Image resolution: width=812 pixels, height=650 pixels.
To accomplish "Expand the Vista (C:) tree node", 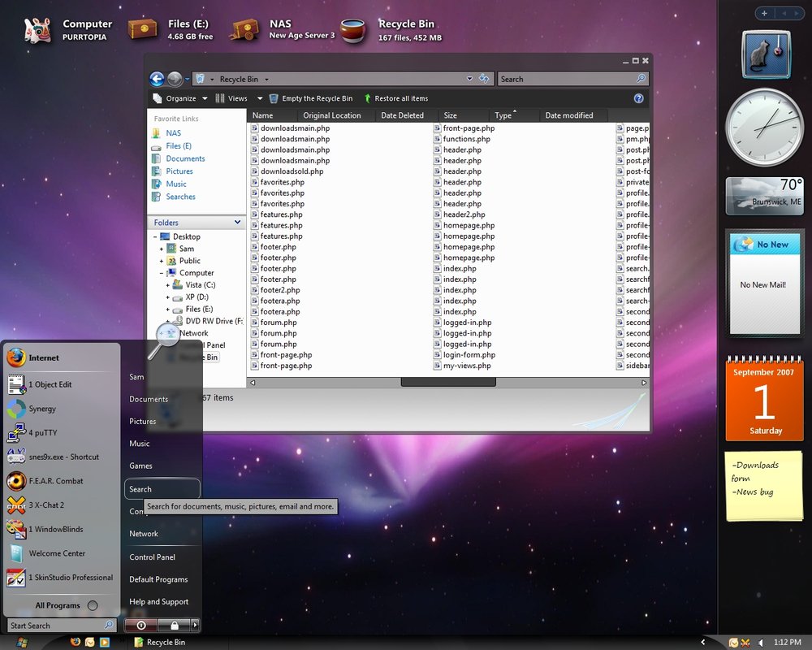I will [x=168, y=285].
